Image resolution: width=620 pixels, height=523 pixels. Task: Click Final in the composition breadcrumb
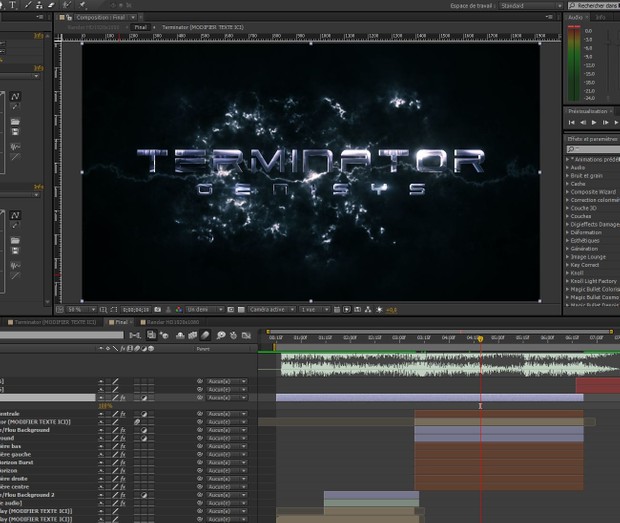(x=140, y=27)
